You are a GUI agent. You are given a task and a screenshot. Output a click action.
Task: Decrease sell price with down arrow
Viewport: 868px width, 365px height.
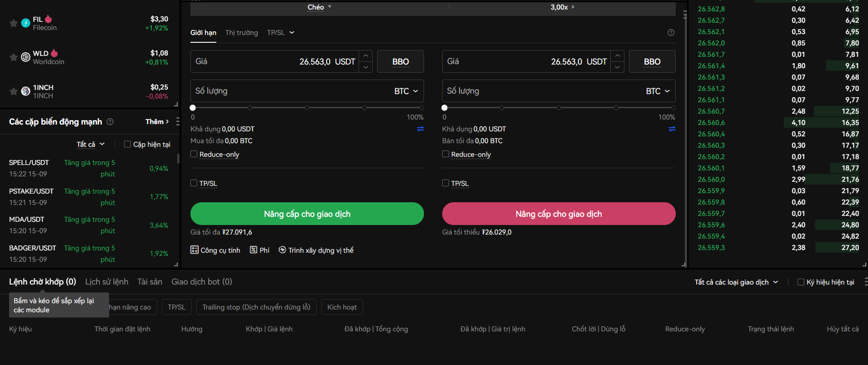click(x=617, y=67)
